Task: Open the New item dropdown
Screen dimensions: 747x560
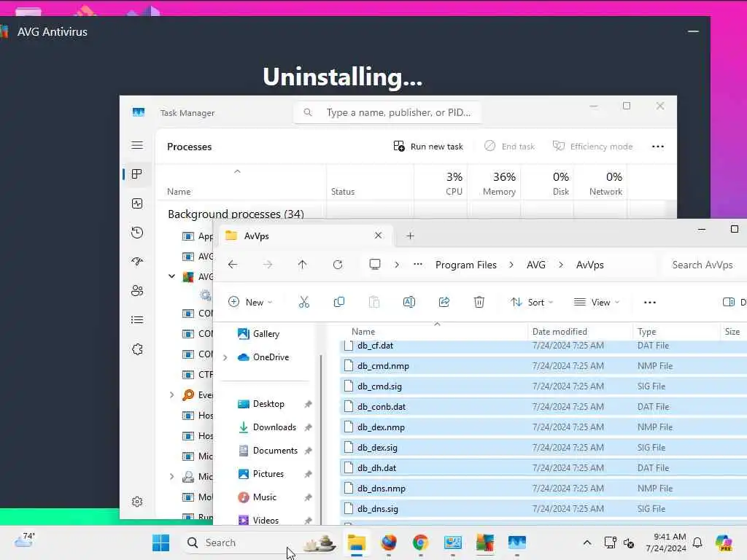Action: [x=251, y=302]
